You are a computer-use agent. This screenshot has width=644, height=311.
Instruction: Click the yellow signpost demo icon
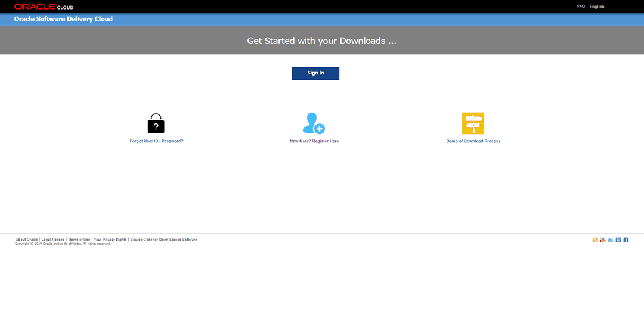click(x=473, y=123)
